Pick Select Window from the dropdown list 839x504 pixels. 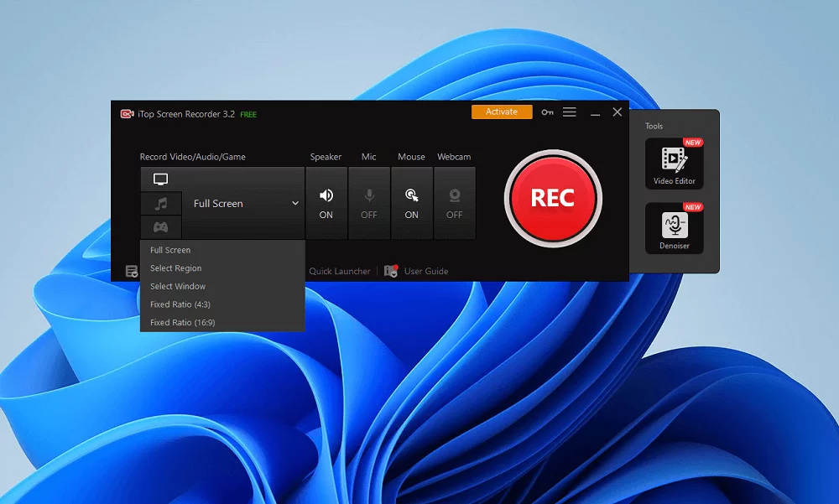(x=178, y=287)
